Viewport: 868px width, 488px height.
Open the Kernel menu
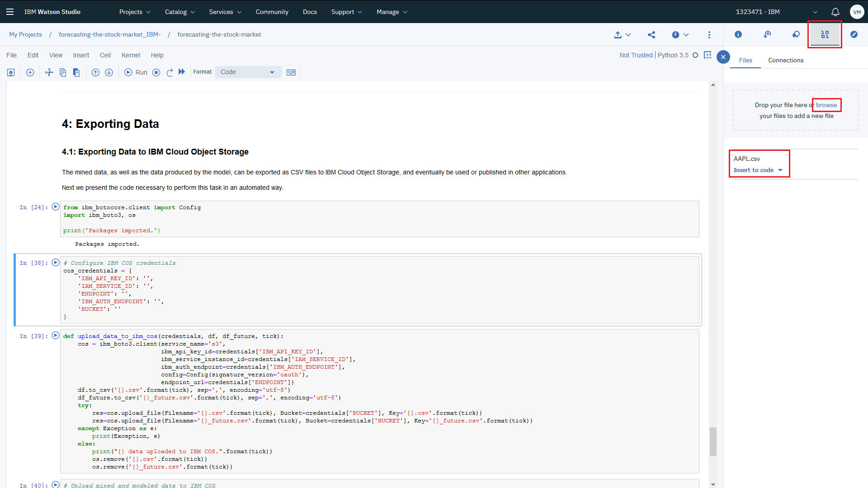tap(131, 55)
